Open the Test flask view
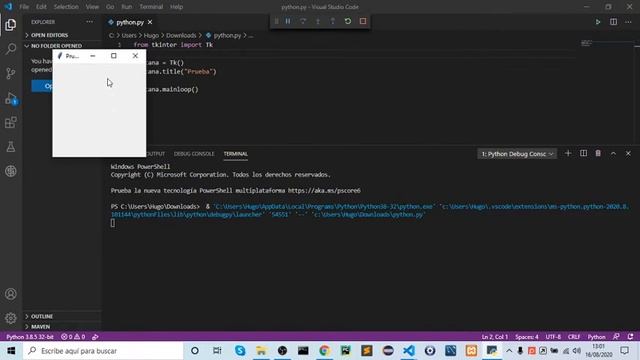The height and width of the screenshot is (360, 640). (x=11, y=147)
